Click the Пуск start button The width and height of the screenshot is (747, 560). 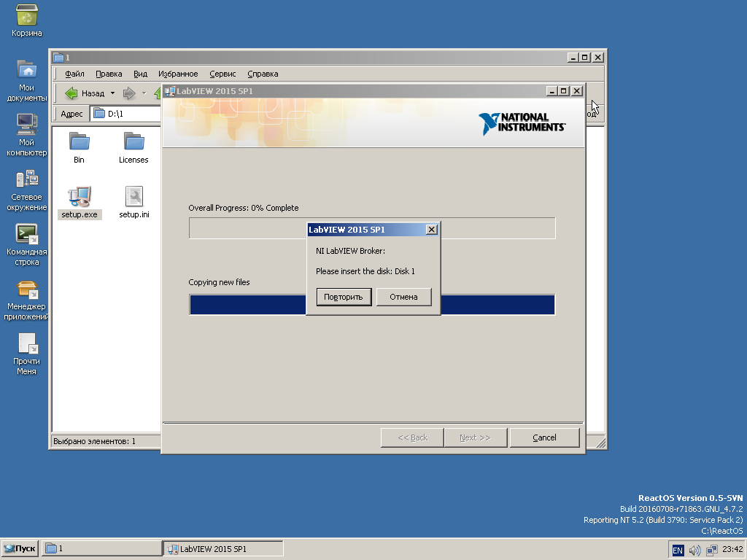pyautogui.click(x=20, y=548)
